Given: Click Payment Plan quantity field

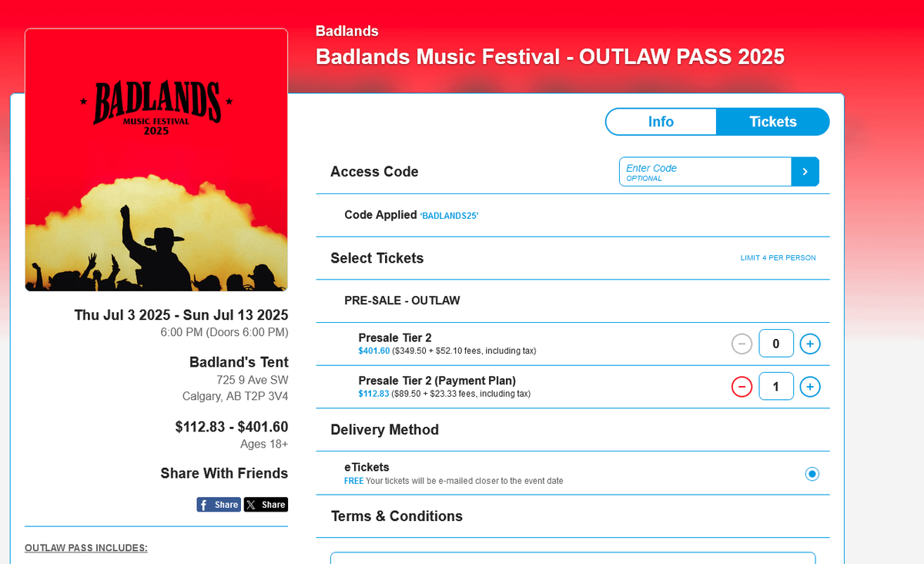Looking at the screenshot, I should pos(776,387).
